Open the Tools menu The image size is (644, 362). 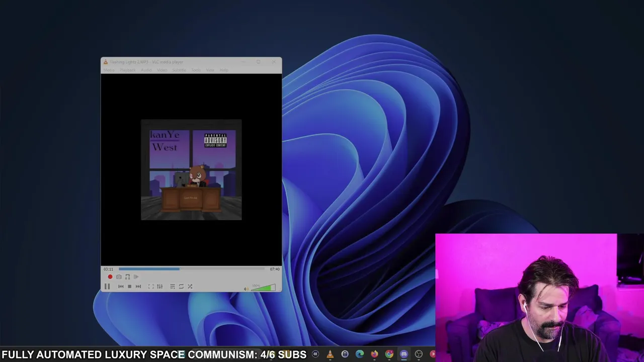click(x=196, y=70)
